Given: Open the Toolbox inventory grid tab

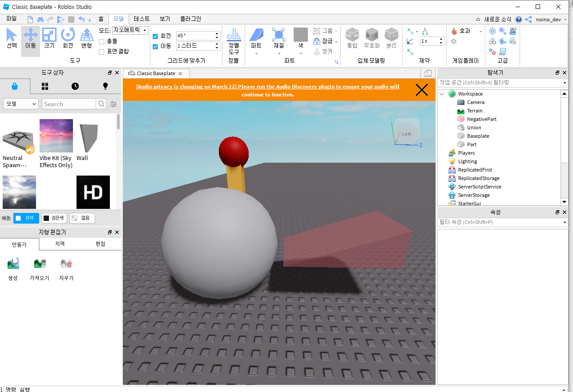Looking at the screenshot, I should (45, 86).
